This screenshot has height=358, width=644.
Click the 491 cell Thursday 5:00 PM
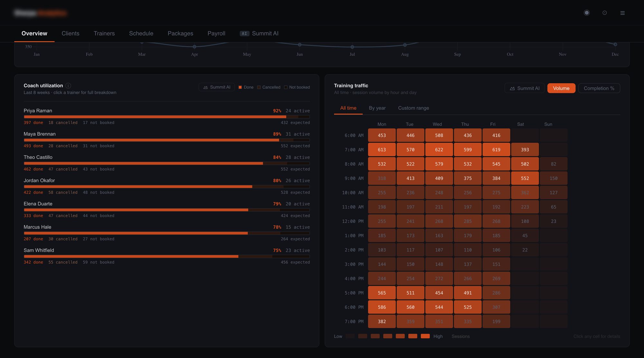(x=468, y=293)
